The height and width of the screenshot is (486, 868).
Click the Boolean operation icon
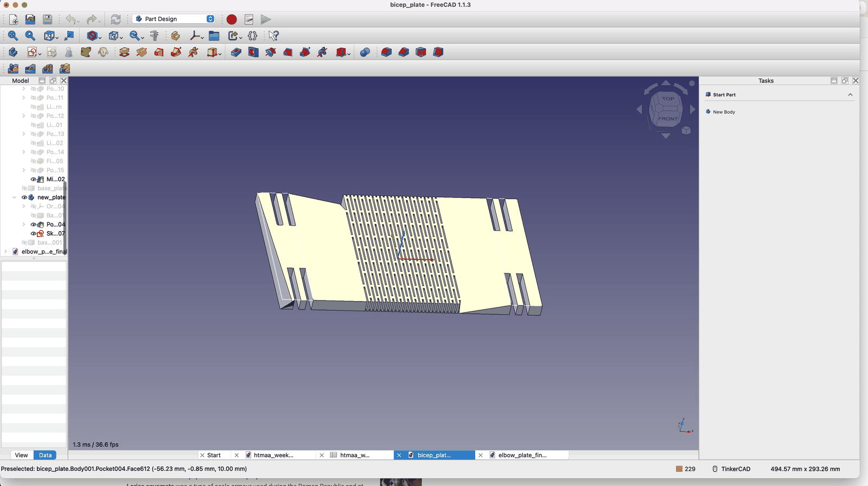pos(365,52)
